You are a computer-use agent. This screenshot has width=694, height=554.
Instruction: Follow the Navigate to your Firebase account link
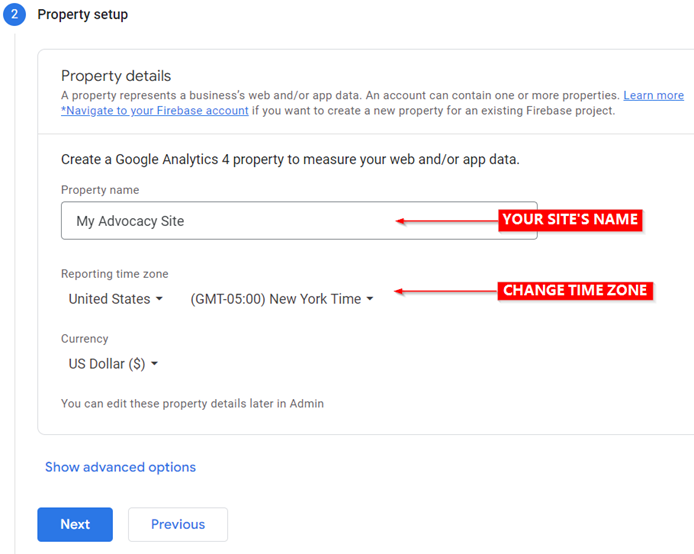click(x=155, y=110)
